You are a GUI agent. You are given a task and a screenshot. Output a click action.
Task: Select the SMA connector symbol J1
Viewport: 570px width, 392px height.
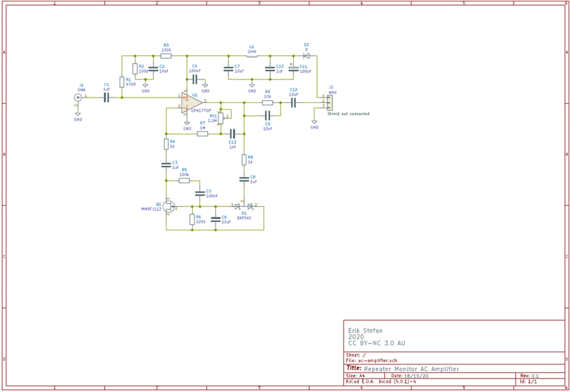[77, 96]
